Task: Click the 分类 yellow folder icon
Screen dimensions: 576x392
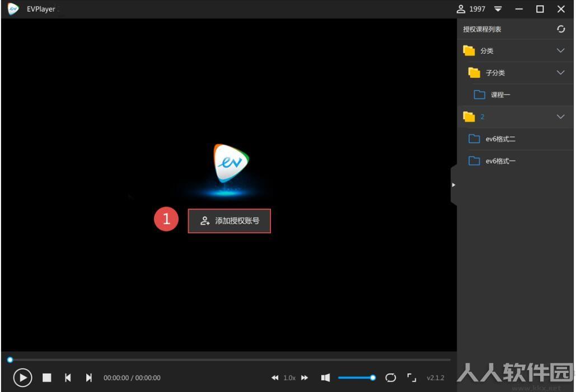Action: 469,51
